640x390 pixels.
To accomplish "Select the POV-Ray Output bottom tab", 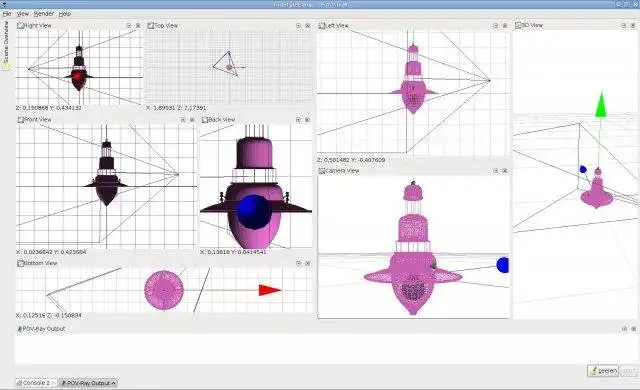I will (88, 383).
